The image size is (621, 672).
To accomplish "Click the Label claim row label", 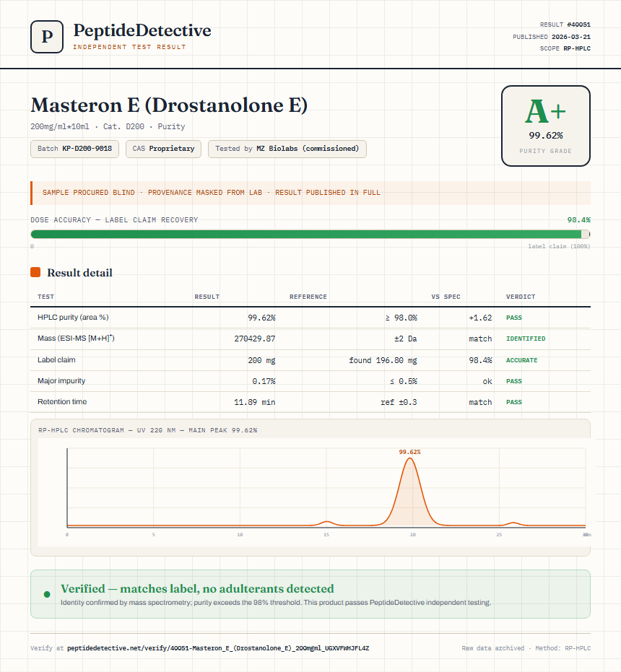I will coord(56,359).
